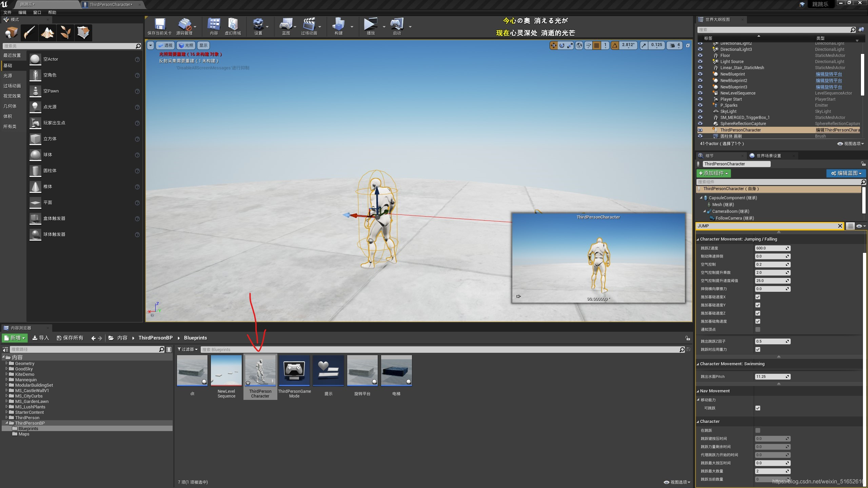
Task: Open the 窗口 menu
Action: pyautogui.click(x=37, y=13)
